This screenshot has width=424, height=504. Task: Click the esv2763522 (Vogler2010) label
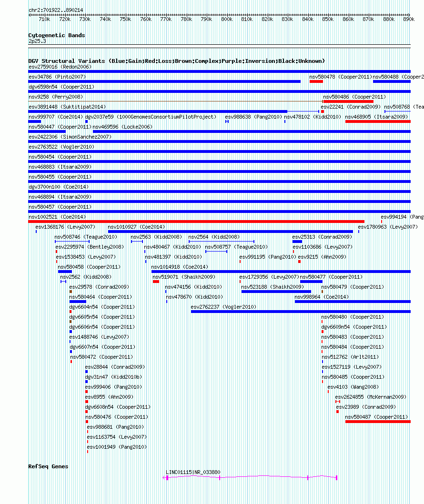point(61,147)
